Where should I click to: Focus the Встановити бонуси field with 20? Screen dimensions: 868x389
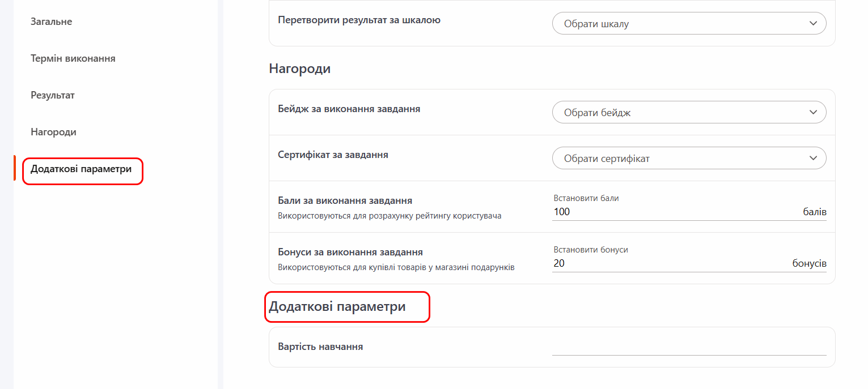[669, 264]
